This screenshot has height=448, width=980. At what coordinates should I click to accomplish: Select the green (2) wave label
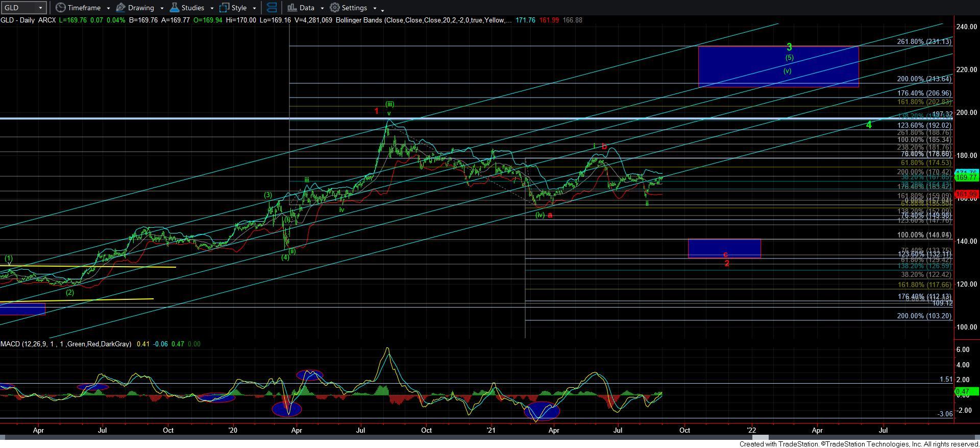70,292
